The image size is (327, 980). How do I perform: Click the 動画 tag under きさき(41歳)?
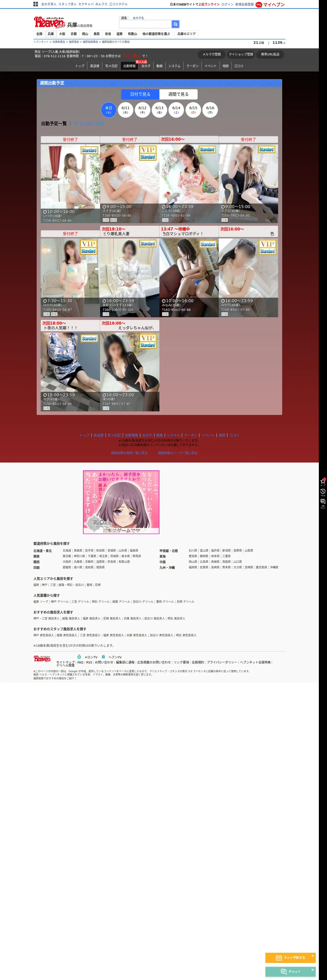(x=113, y=220)
